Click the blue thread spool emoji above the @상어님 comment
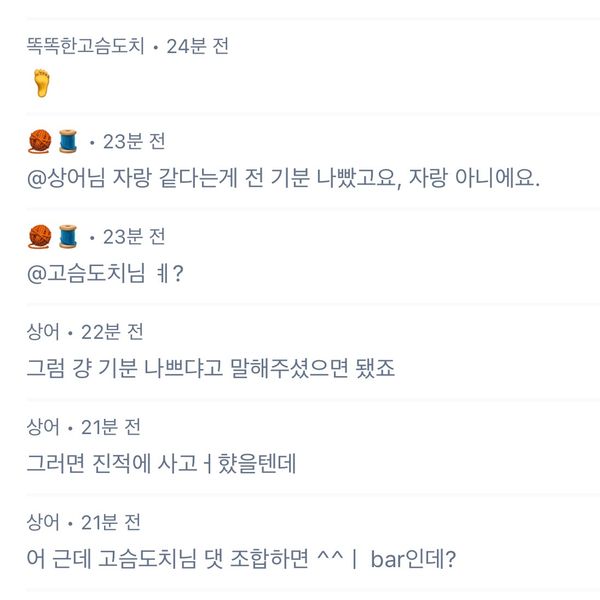The width and height of the screenshot is (600, 600). [x=66, y=142]
